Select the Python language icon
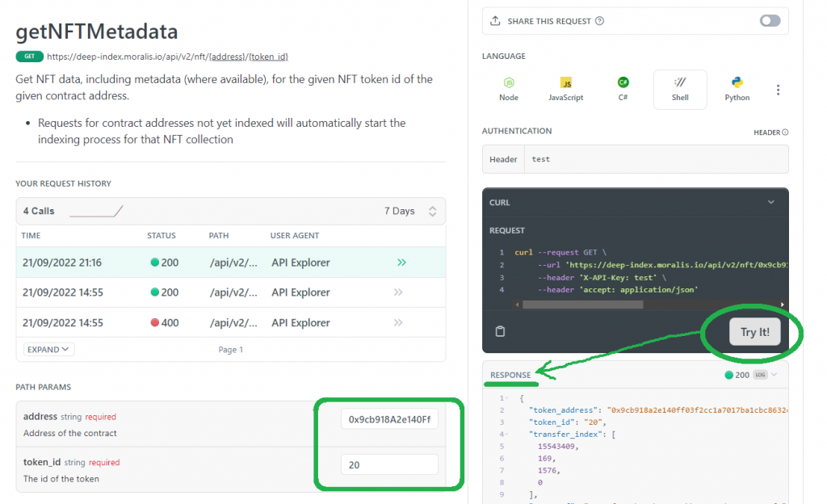Screen dimensions: 827x504 pos(737,82)
